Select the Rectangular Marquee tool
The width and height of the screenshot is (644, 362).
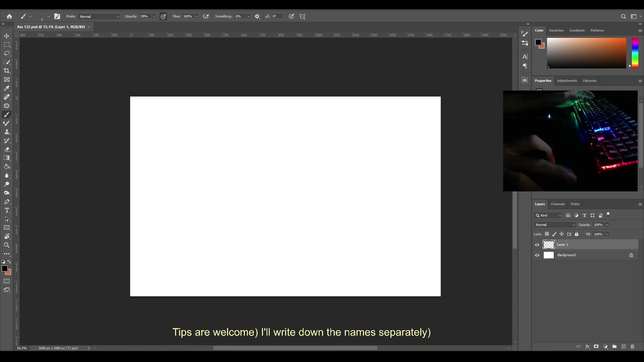tap(7, 45)
